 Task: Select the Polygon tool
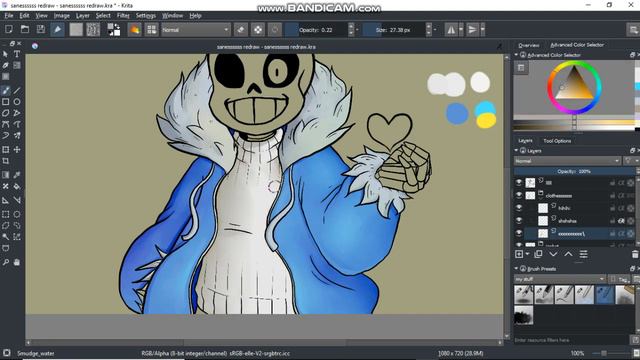pos(6,113)
